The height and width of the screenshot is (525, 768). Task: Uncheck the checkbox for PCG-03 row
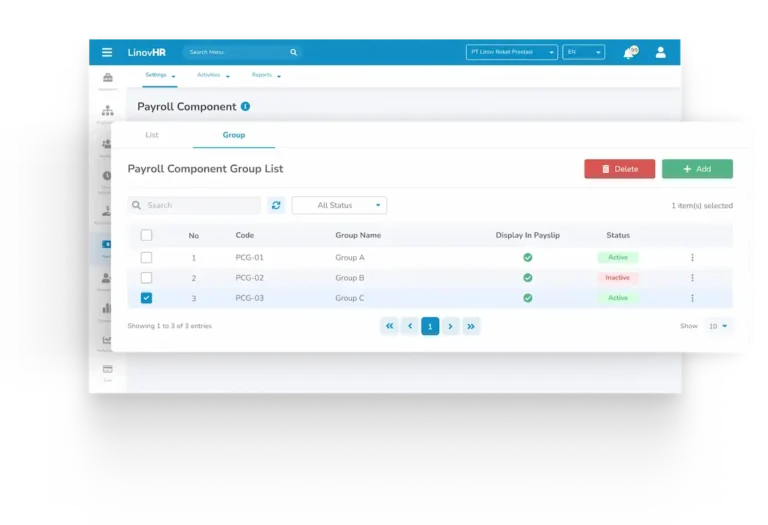[146, 298]
